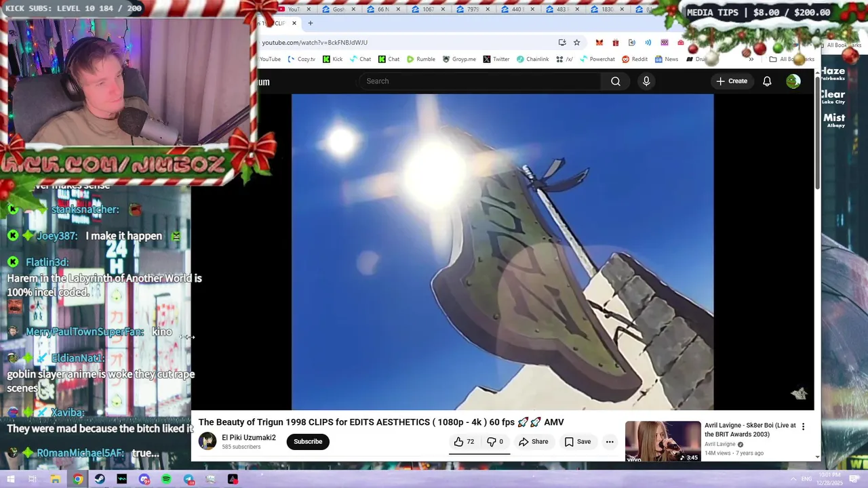Viewport: 868px width, 488px height.
Task: Click the install/cast icon in the address bar
Action: (562, 42)
